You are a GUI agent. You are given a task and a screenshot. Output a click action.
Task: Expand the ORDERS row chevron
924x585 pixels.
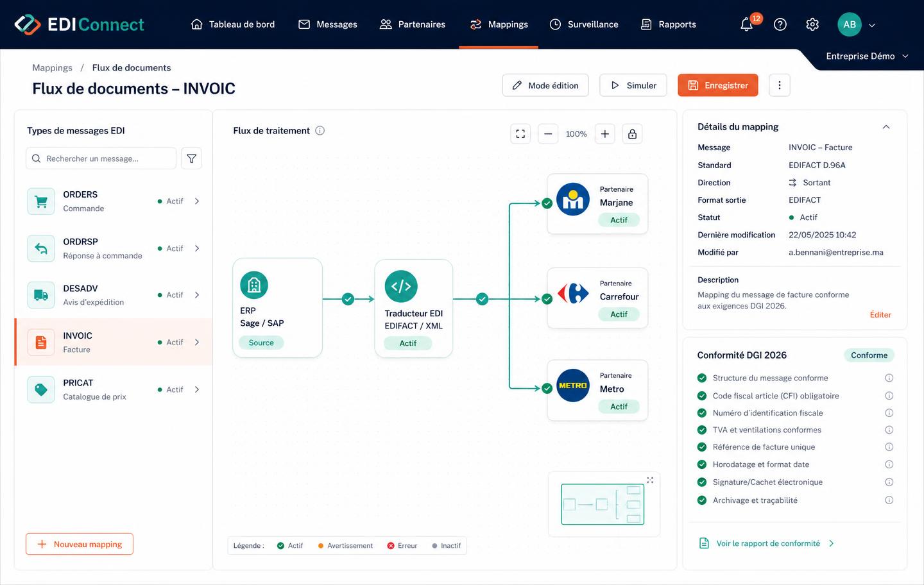pyautogui.click(x=197, y=201)
